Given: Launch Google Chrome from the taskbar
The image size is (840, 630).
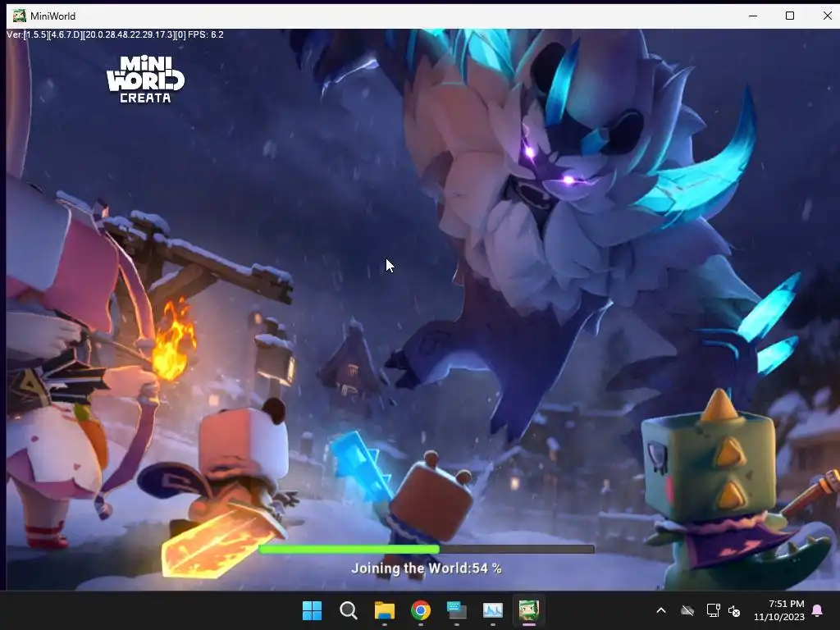Looking at the screenshot, I should pos(421,610).
